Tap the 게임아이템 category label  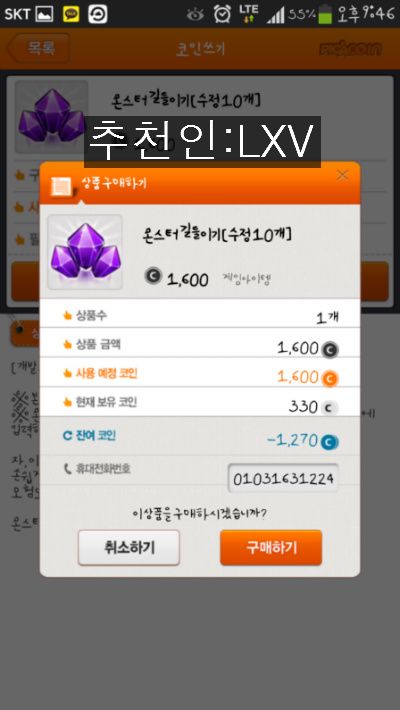click(246, 279)
